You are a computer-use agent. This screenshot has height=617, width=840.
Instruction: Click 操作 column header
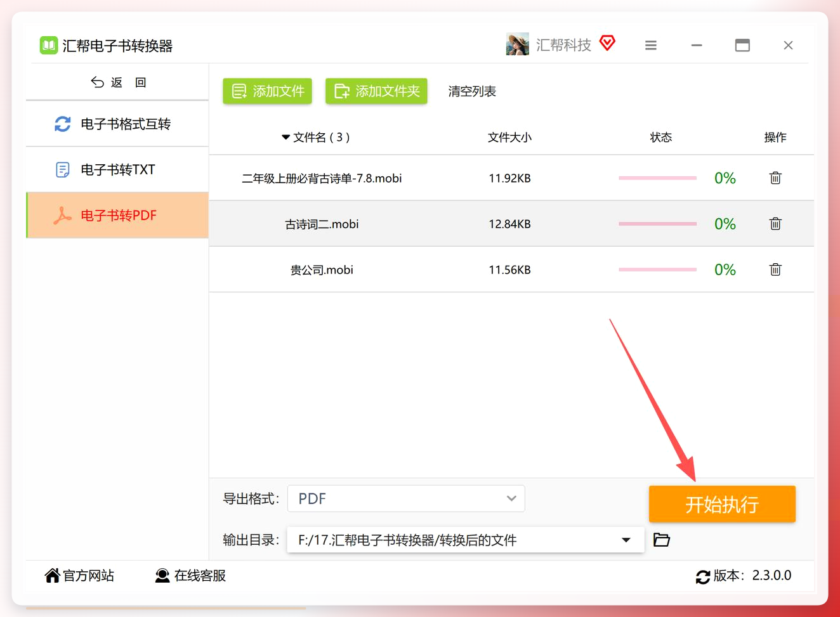[x=775, y=137]
